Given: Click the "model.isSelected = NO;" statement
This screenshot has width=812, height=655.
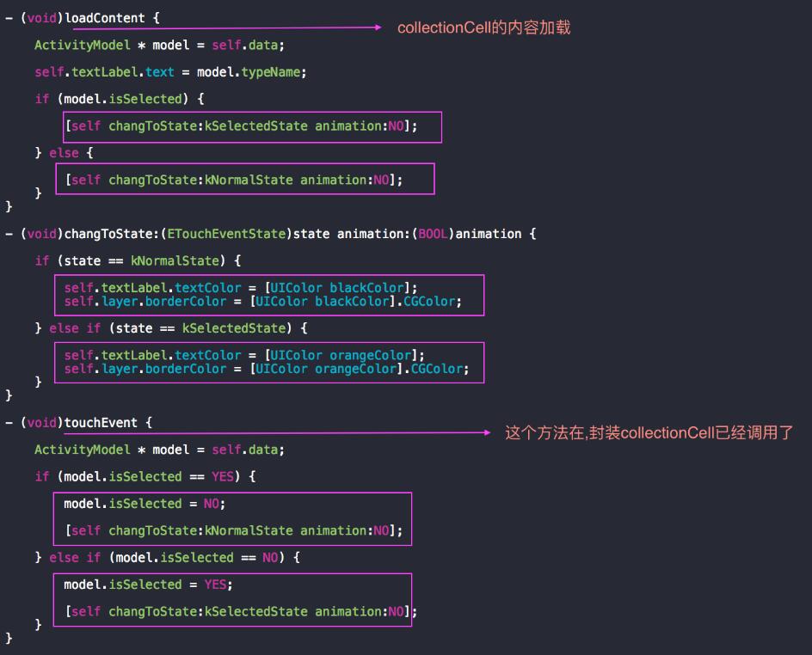Looking at the screenshot, I should [x=145, y=504].
